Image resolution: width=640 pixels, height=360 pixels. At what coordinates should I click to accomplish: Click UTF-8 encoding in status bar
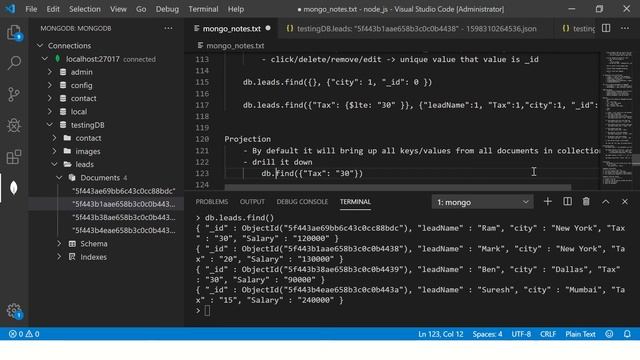pos(521,334)
